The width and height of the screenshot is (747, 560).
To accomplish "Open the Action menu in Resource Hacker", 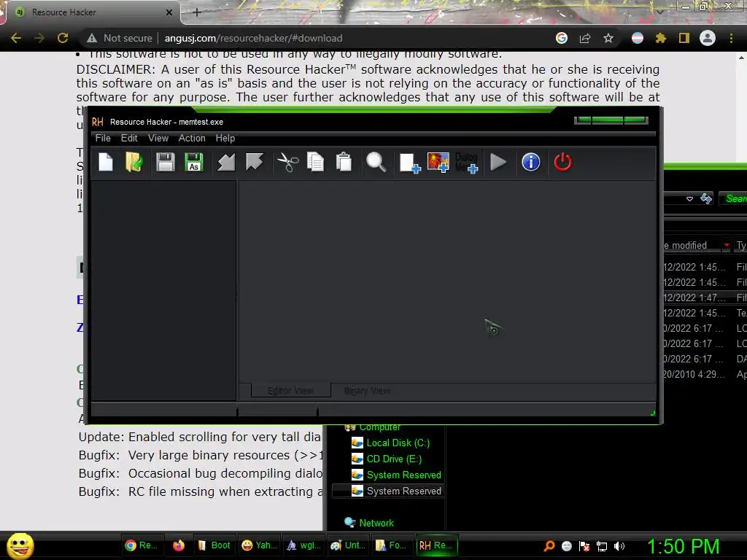I will (x=192, y=138).
